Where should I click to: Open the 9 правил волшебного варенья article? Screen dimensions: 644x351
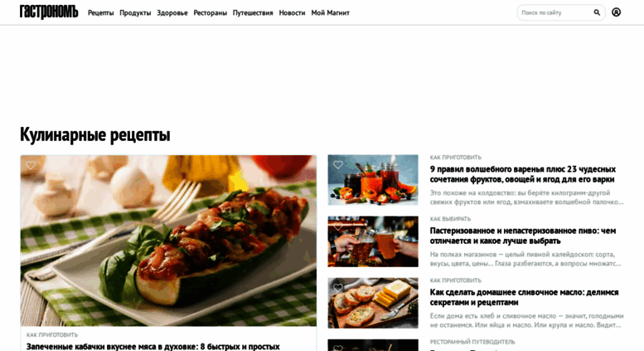point(522,174)
